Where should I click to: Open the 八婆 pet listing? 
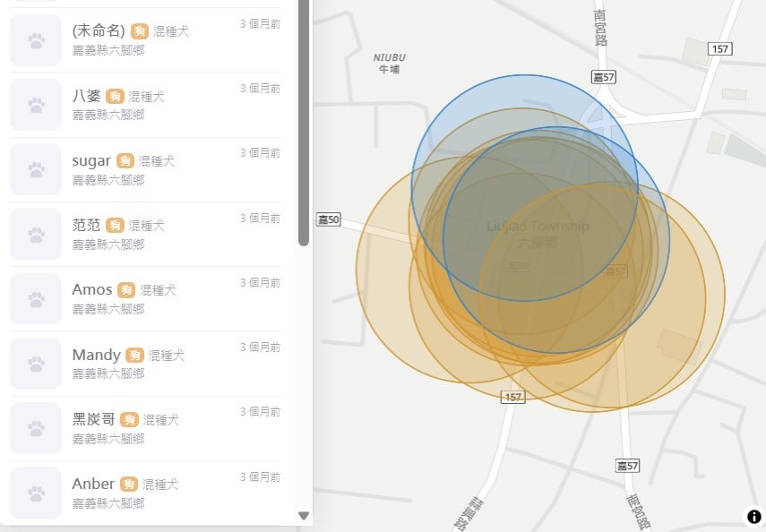[145, 105]
